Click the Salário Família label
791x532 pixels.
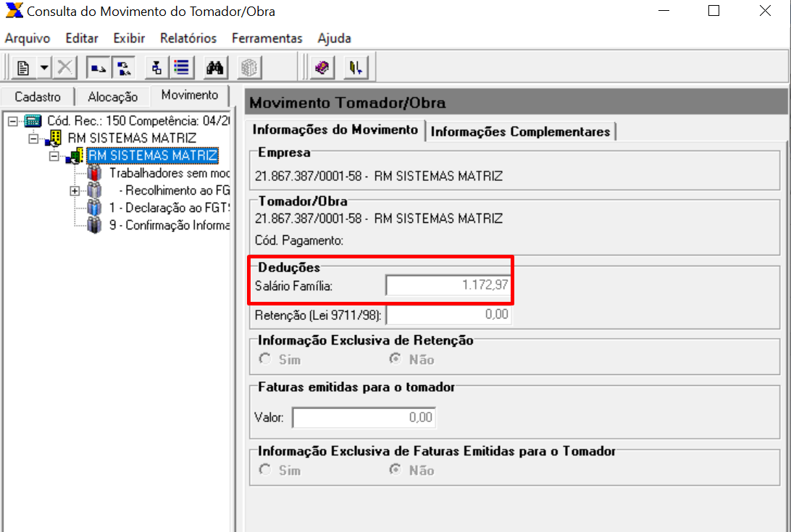coord(293,286)
